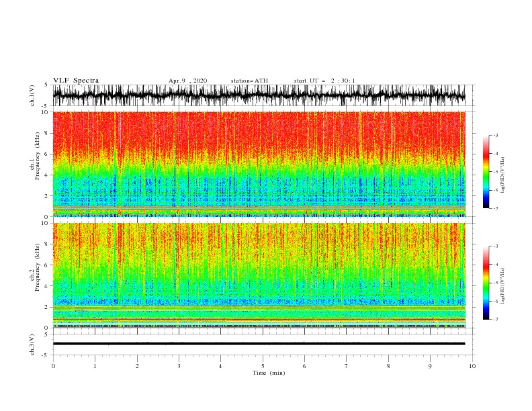Screen dimensions: 532x411
Task: Click the "station=ATH" header label
Action: [x=249, y=81]
